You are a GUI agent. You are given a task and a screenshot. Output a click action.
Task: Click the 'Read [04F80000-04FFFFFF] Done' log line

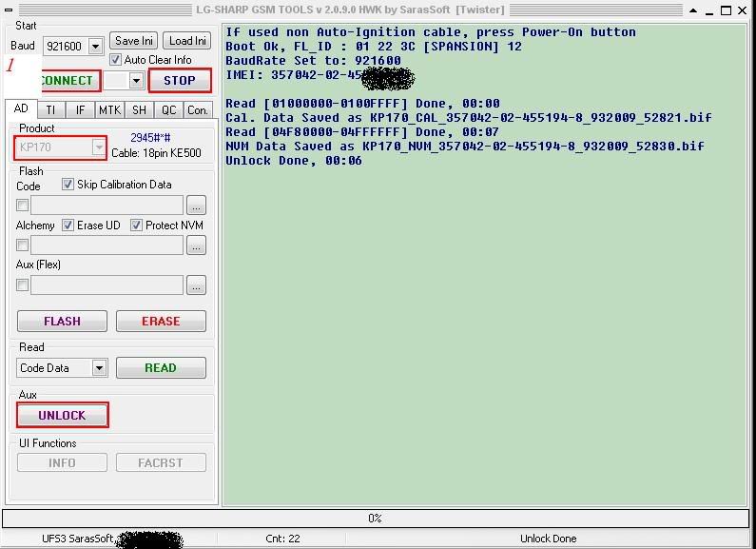tap(362, 132)
